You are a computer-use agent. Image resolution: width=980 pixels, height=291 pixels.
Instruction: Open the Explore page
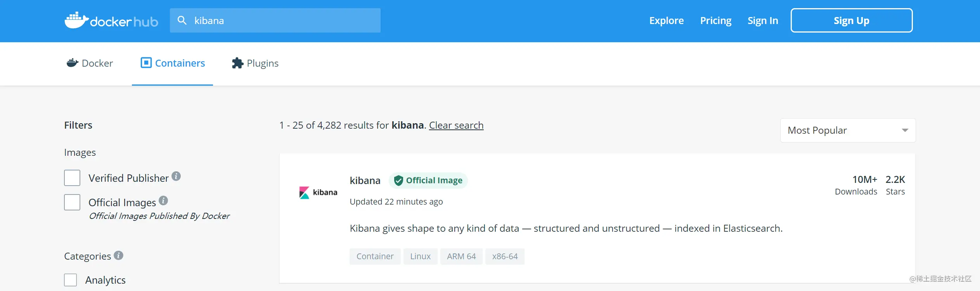[667, 21]
